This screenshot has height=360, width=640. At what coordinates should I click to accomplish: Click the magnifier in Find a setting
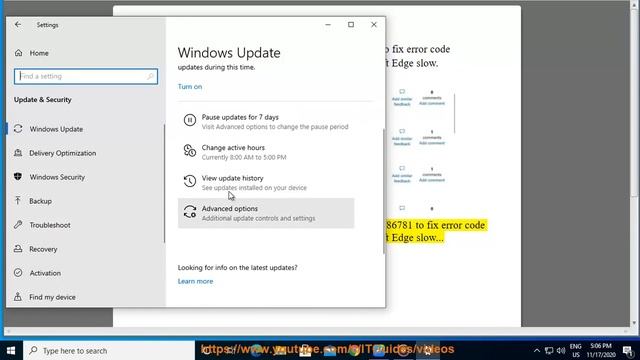point(150,76)
